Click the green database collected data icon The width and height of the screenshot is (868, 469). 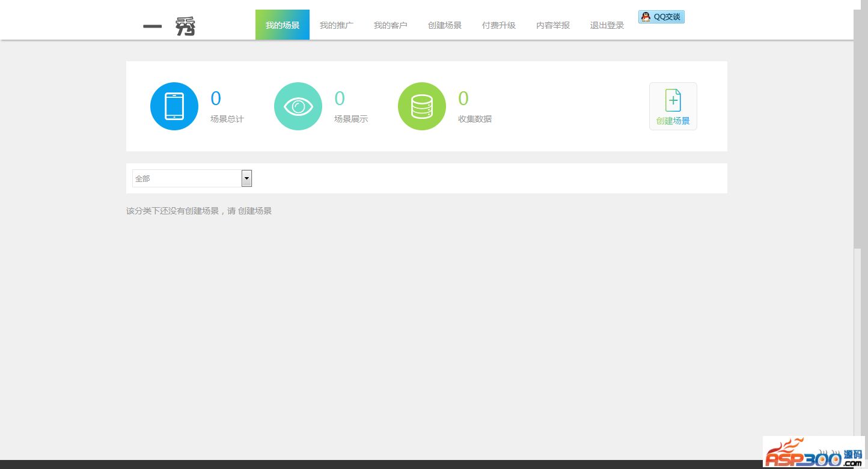click(x=422, y=106)
